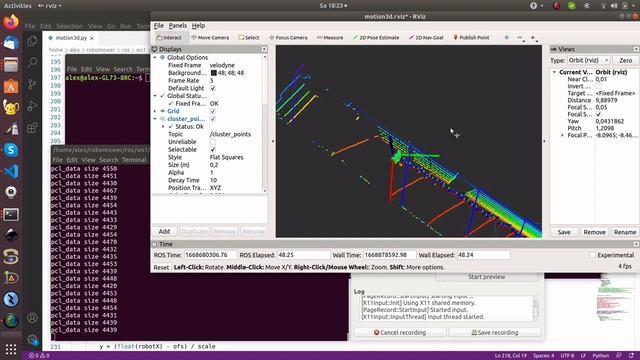Open the RViz Help menu
This screenshot has height=360, width=640.
(198, 26)
